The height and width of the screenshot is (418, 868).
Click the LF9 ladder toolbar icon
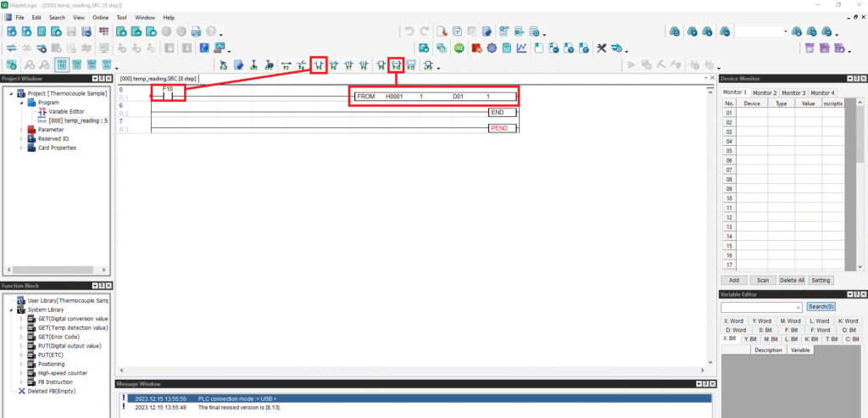pyautogui.click(x=428, y=64)
